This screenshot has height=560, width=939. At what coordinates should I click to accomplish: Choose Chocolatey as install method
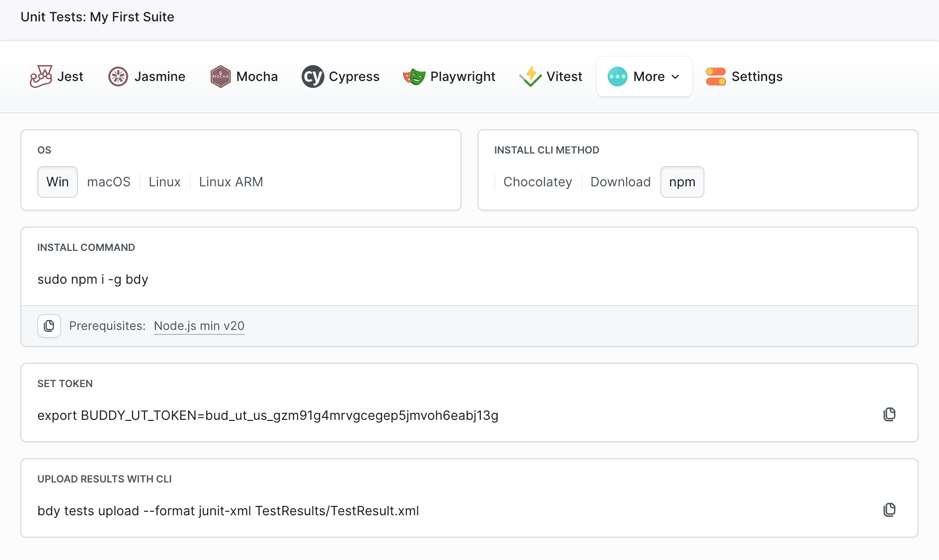[x=537, y=182]
